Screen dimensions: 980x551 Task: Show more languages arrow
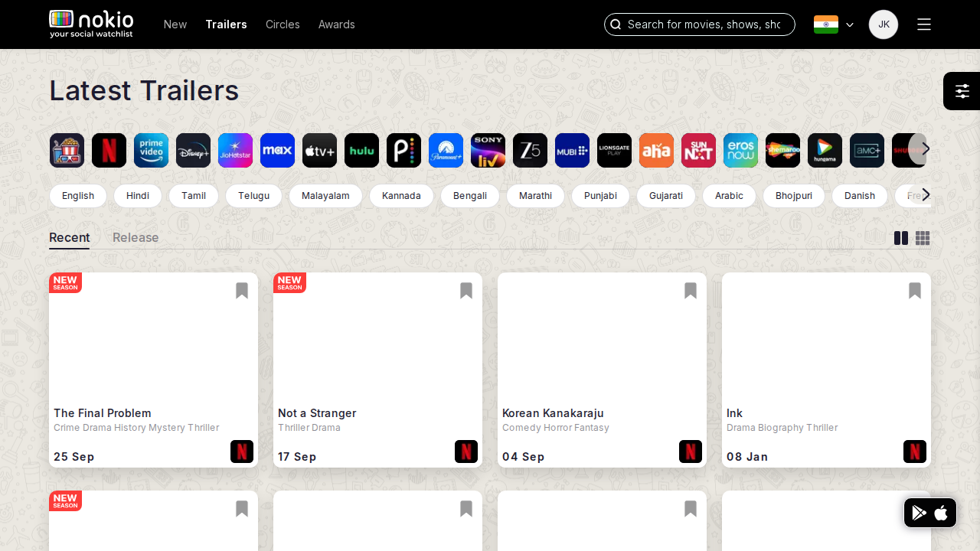pos(926,194)
